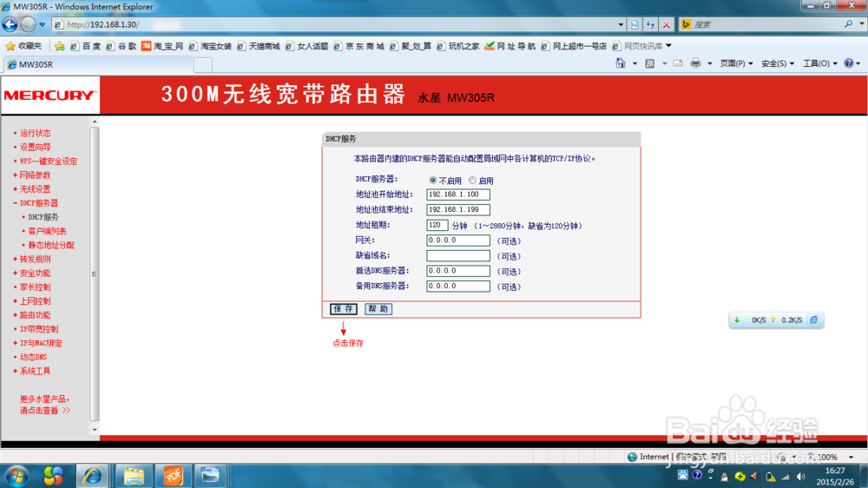The width and height of the screenshot is (868, 488).
Task: Click the volume speaker tray icon
Action: [801, 477]
